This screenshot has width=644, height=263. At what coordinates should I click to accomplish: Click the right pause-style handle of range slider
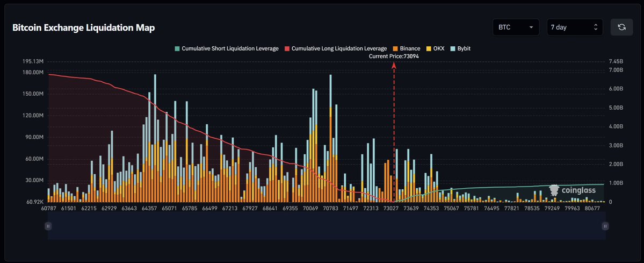tap(605, 226)
